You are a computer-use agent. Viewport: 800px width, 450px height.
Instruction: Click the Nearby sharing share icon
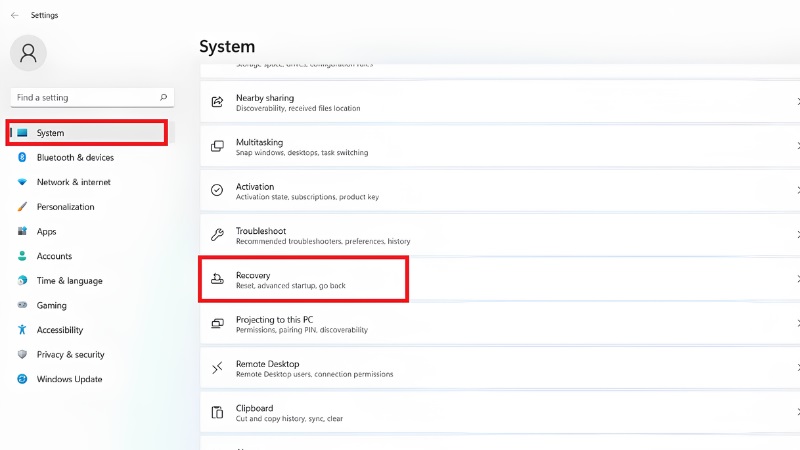click(217, 102)
